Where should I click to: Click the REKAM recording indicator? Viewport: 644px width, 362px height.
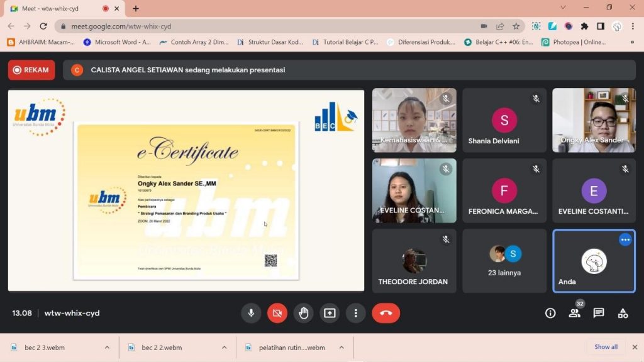(31, 70)
